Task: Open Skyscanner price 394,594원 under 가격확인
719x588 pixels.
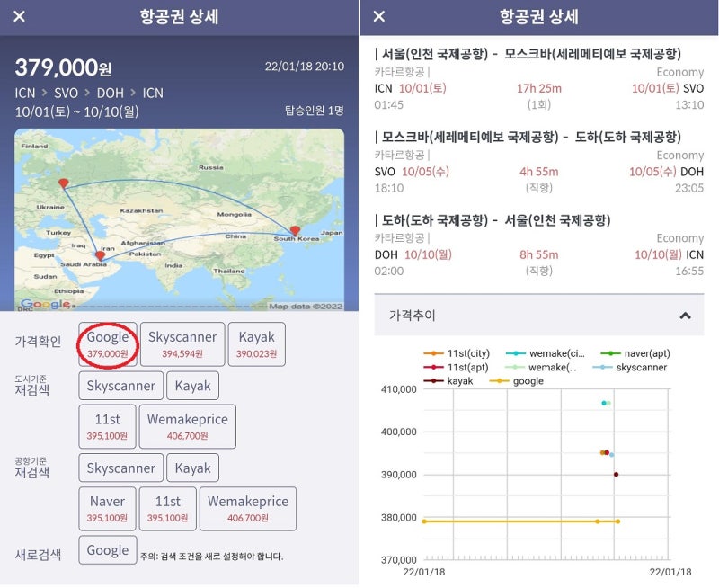Action: pos(182,343)
